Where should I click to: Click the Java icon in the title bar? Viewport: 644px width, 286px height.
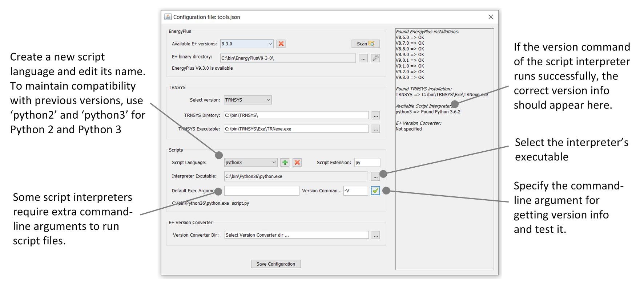pos(168,17)
